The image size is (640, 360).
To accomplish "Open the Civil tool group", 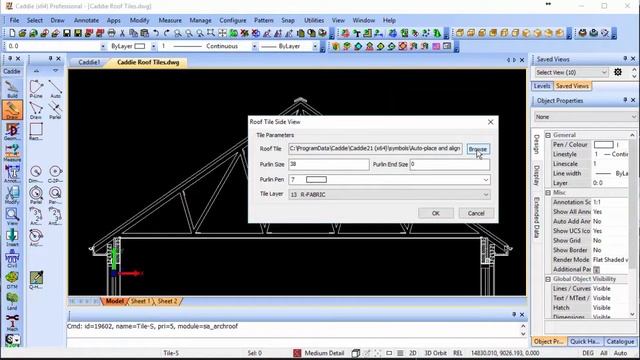I will click(x=12, y=258).
